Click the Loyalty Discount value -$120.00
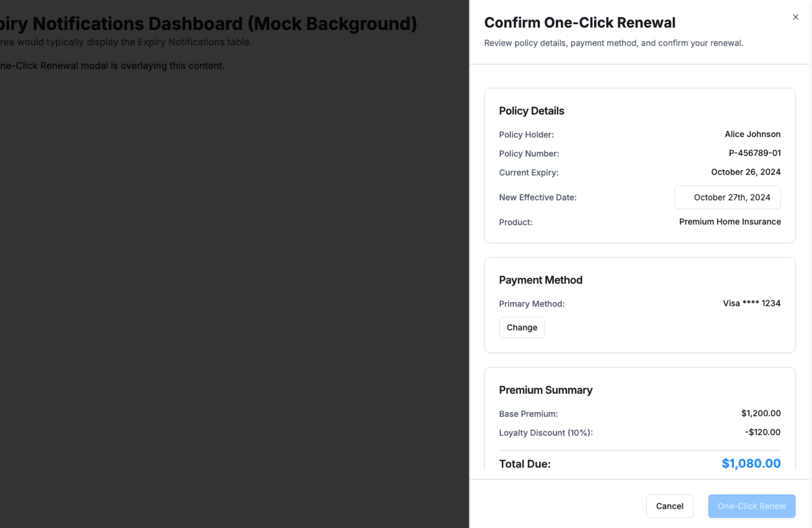This screenshot has width=812, height=528. click(x=762, y=432)
